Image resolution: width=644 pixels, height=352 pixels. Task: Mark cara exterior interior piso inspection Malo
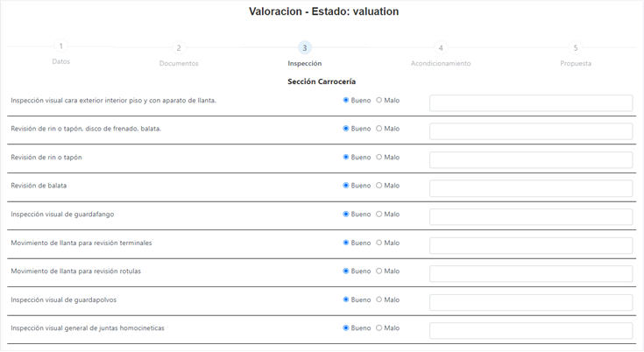379,100
